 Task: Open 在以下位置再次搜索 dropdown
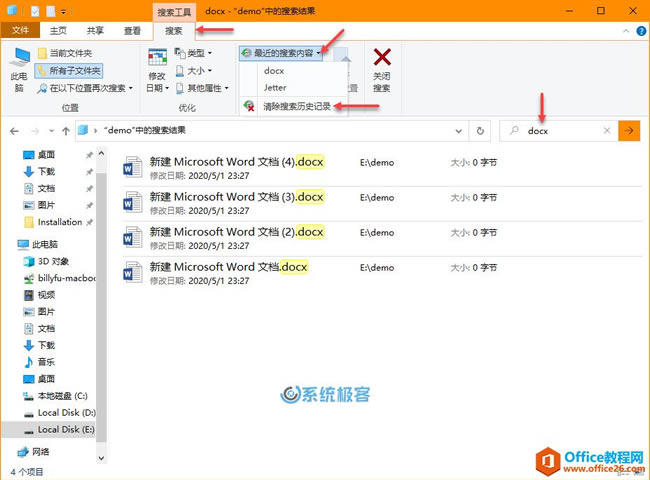click(x=85, y=88)
